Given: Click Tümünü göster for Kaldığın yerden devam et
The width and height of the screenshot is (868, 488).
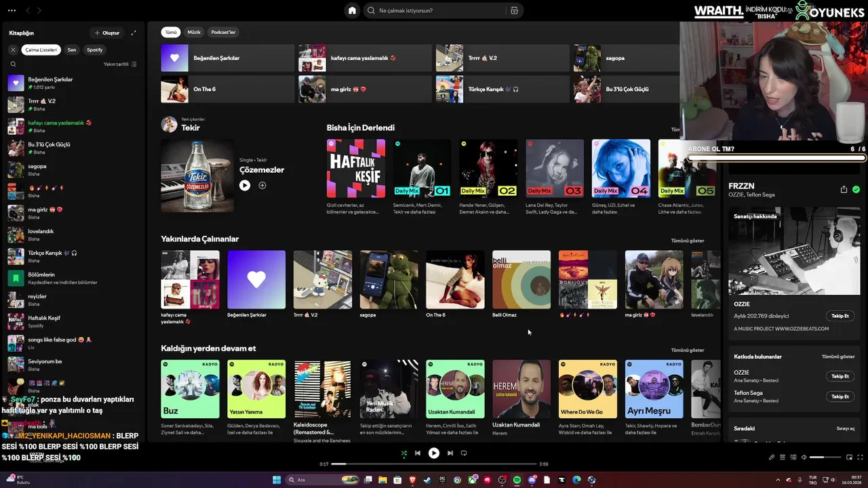Looking at the screenshot, I should coord(688,350).
